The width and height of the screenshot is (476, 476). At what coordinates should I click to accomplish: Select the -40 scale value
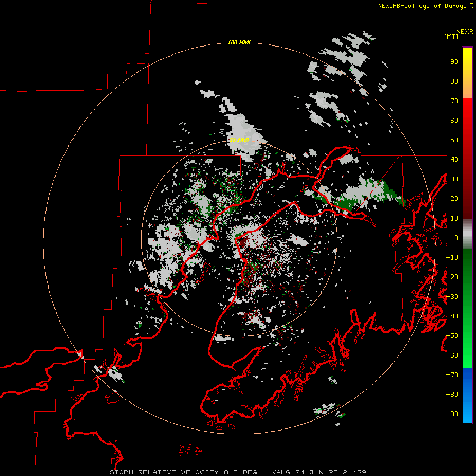(x=452, y=316)
